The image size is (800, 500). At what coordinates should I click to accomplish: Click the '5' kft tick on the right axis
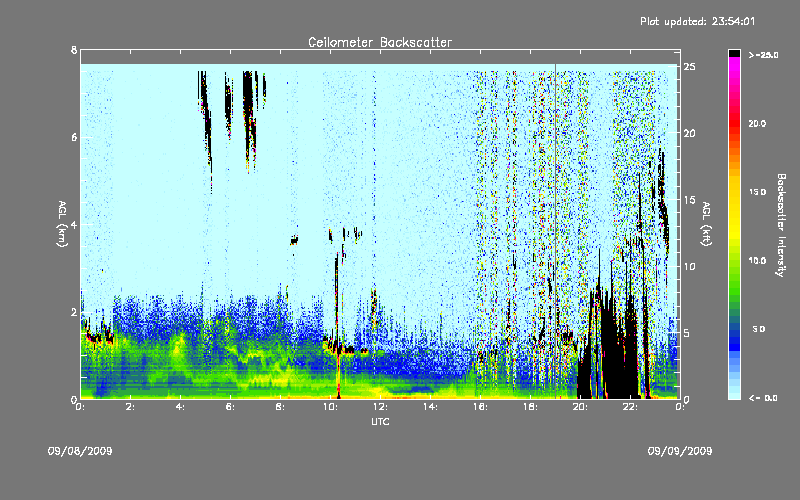point(687,333)
